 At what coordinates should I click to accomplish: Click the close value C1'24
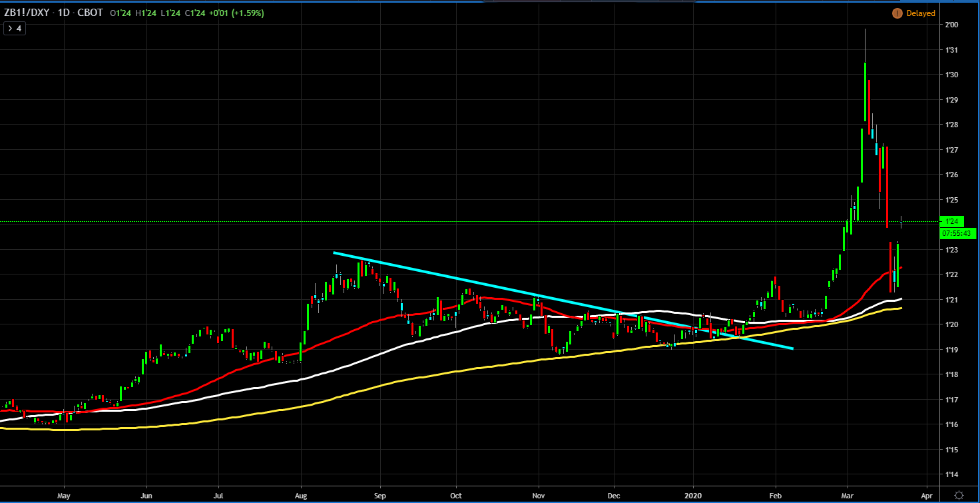[x=194, y=13]
